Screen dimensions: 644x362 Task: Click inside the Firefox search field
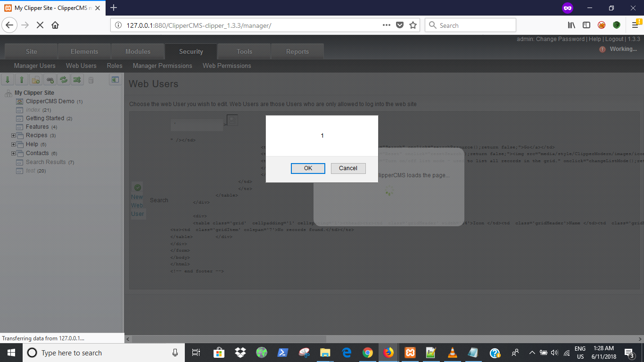pyautogui.click(x=470, y=25)
